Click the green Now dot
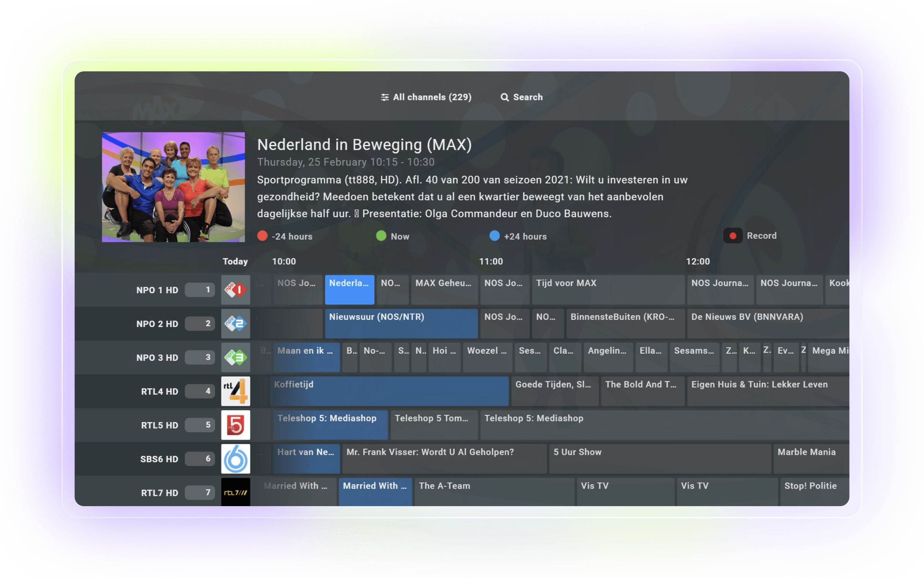Viewport: 924px width, 578px height. (381, 236)
